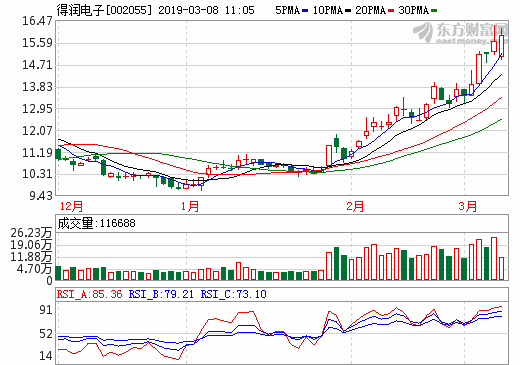The image size is (520, 365).
Task: Click the 10.31 price axis label
Action: (x=37, y=174)
